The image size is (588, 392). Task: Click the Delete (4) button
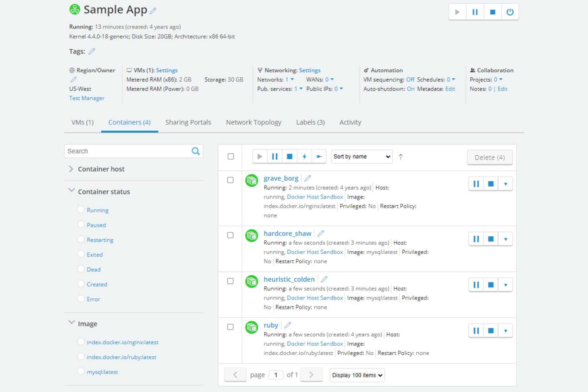[490, 157]
